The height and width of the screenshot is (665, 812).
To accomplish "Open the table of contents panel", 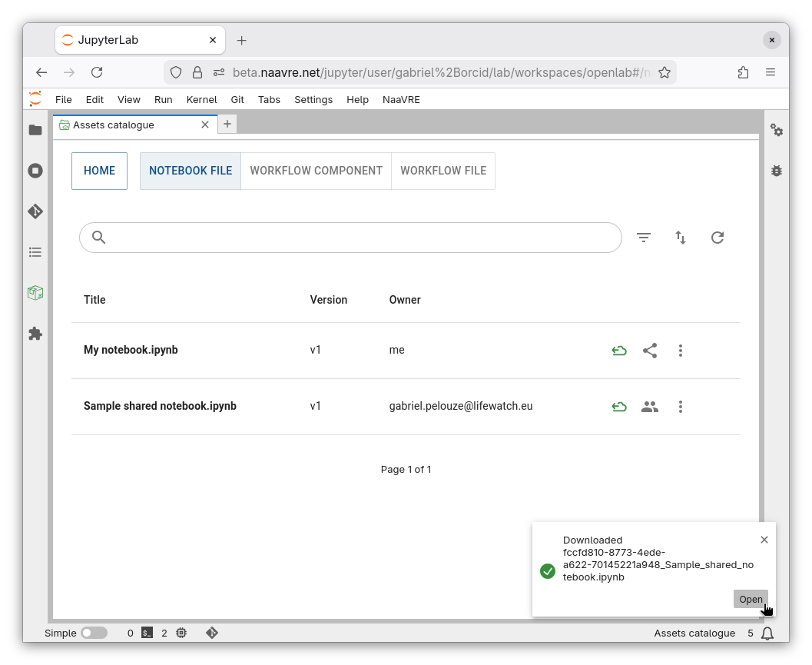I will click(35, 252).
